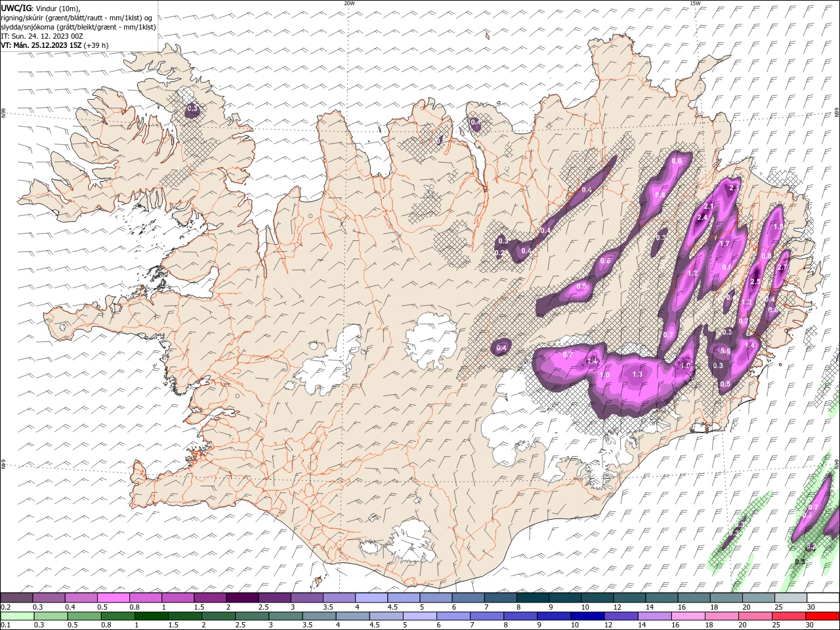Click the bright pink 0.5–0.8 swatch in upper legend row
The width and height of the screenshot is (840, 630).
(x=114, y=598)
